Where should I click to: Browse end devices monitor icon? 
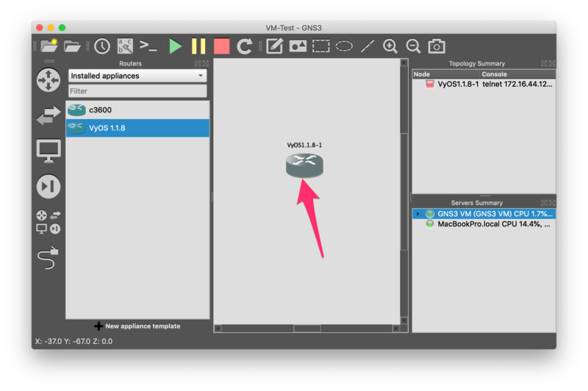[x=49, y=151]
